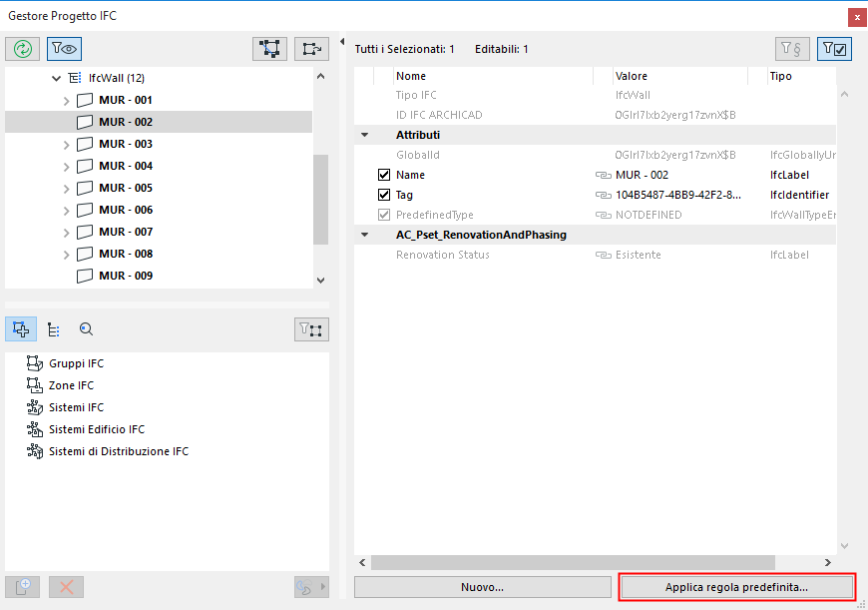
Task: Uncheck the Name attribute checkbox
Action: click(384, 175)
